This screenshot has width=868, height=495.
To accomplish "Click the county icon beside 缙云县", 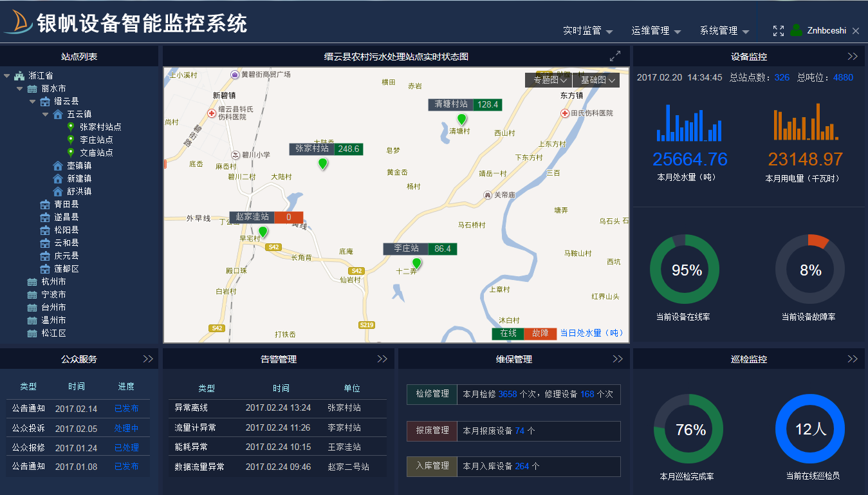I will point(45,101).
